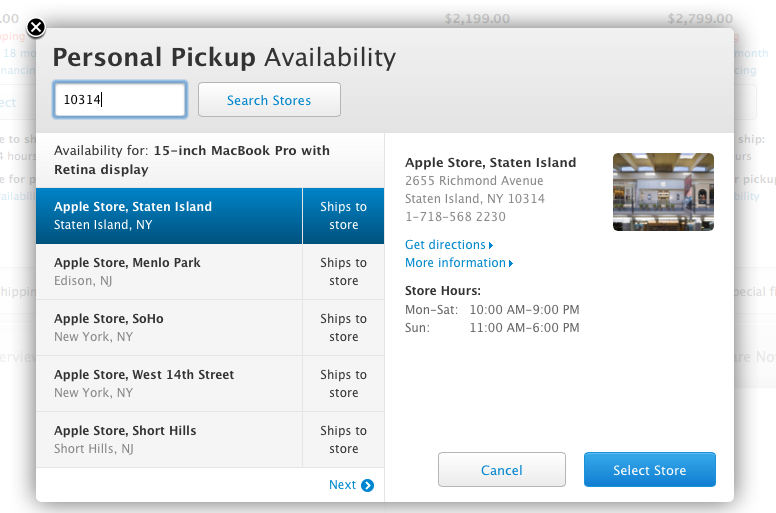Viewport: 776px width, 513px height.
Task: Click the arrow beside Get directions
Action: click(x=491, y=245)
